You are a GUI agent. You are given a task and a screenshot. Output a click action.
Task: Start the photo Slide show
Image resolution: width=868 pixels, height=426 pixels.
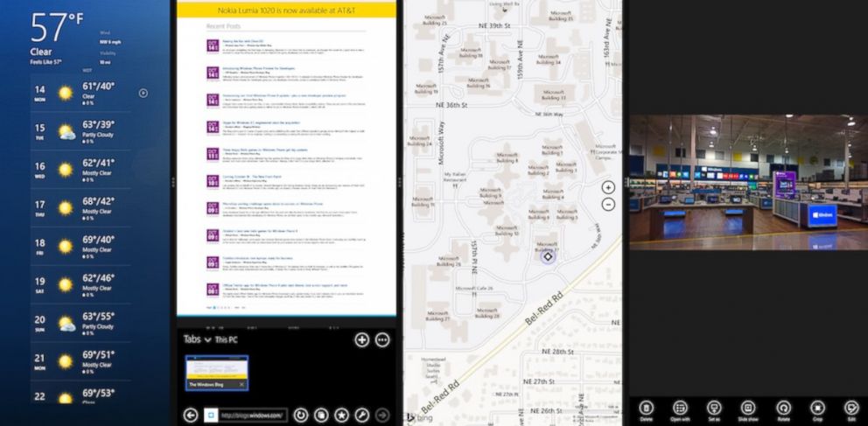tap(748, 410)
